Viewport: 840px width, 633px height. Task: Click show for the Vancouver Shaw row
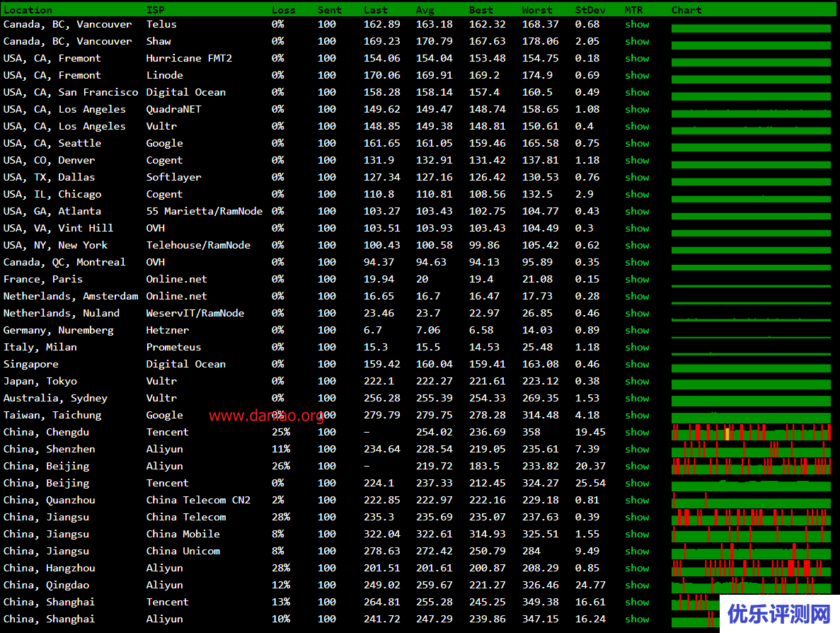(x=637, y=41)
